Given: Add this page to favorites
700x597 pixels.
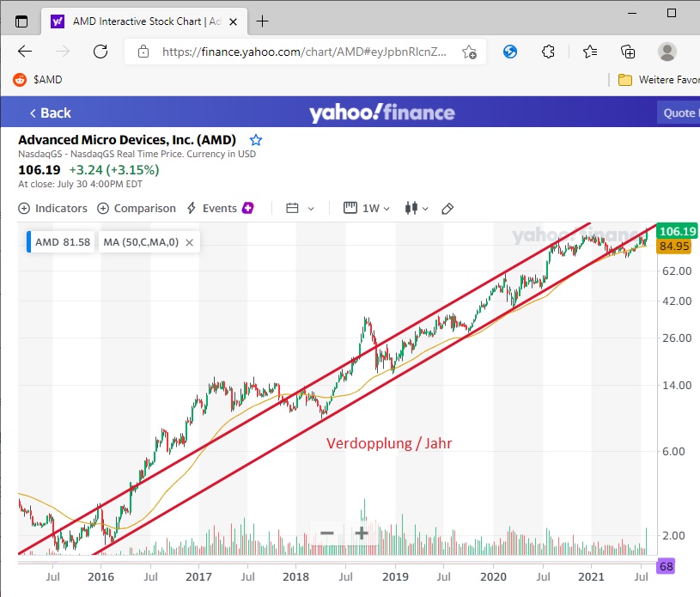Looking at the screenshot, I should [x=469, y=52].
